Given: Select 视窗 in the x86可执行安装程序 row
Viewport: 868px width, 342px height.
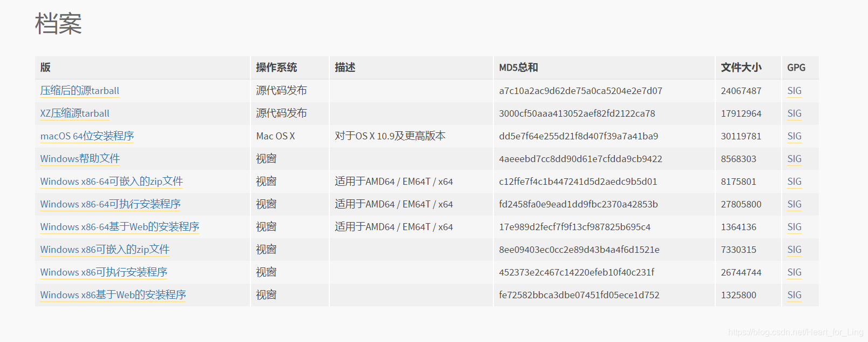Looking at the screenshot, I should coord(266,272).
